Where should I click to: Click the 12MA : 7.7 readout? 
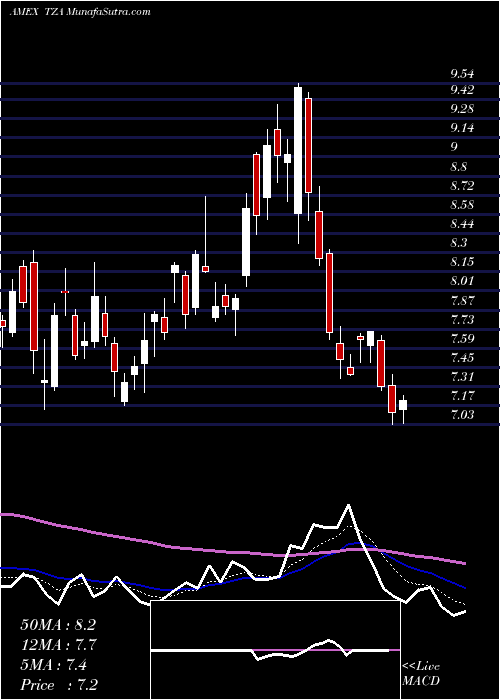59,645
